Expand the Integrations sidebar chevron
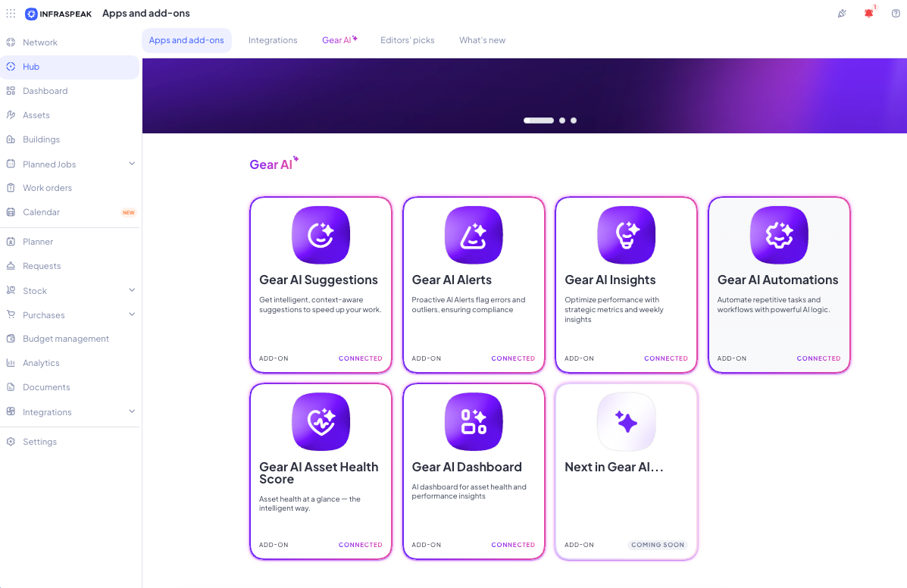Image resolution: width=907 pixels, height=588 pixels. coord(132,411)
